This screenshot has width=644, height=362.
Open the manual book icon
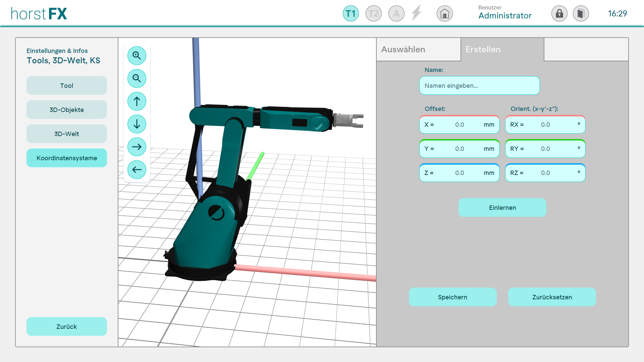pyautogui.click(x=581, y=14)
